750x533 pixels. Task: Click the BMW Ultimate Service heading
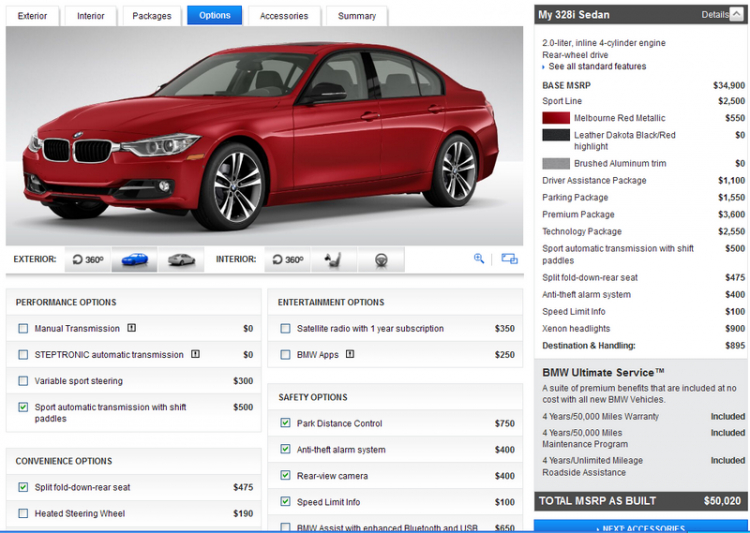(603, 372)
